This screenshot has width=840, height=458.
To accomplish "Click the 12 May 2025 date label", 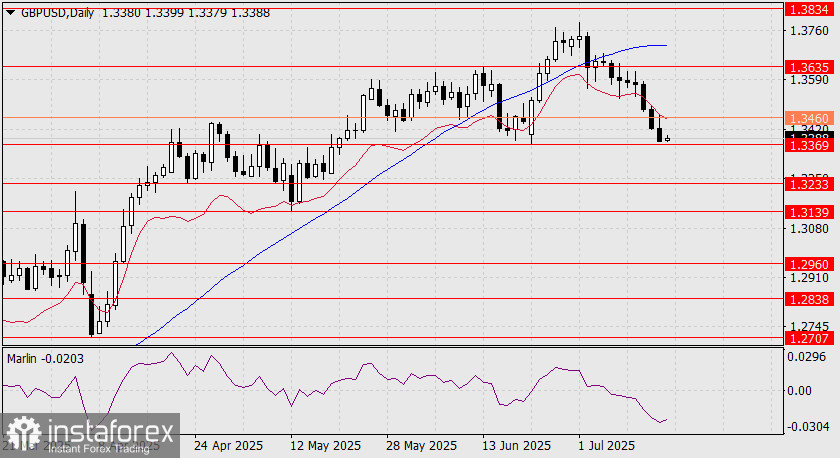I will tap(325, 446).
